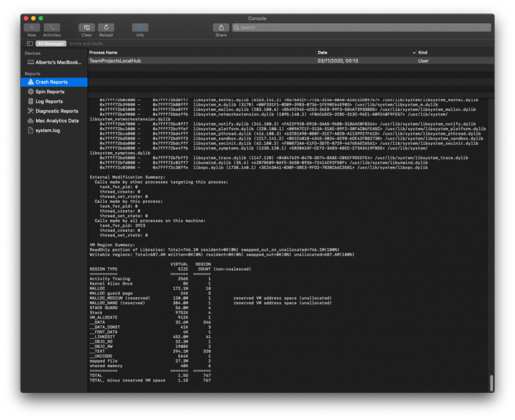
Task: Select Log Reports in sidebar
Action: 49,101
